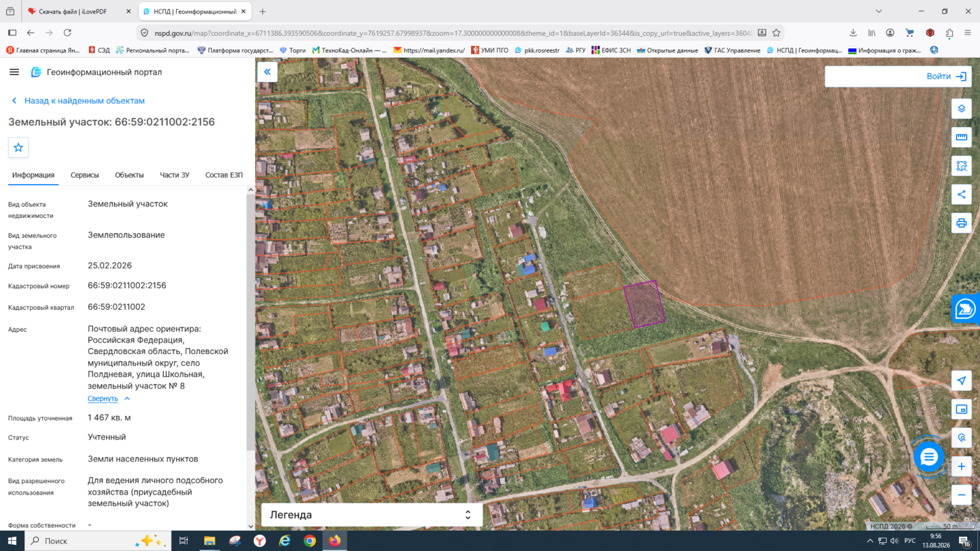980x551 pixels.
Task: Zoom out on the map
Action: (961, 495)
